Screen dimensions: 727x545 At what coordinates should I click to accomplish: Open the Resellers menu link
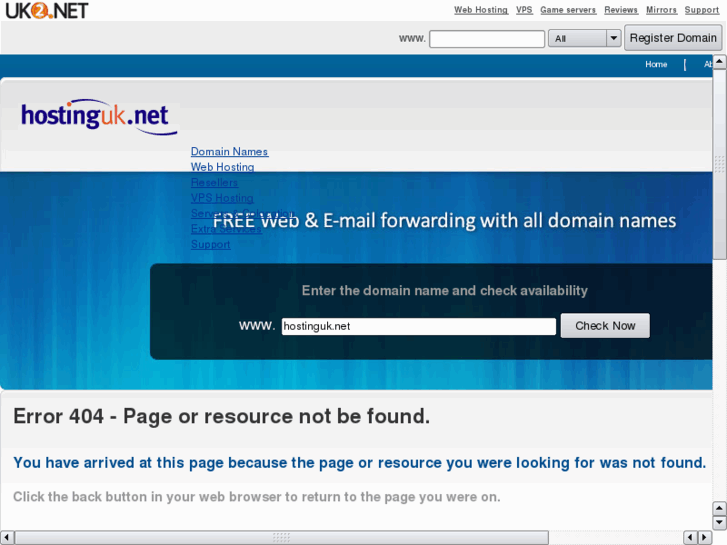214,182
